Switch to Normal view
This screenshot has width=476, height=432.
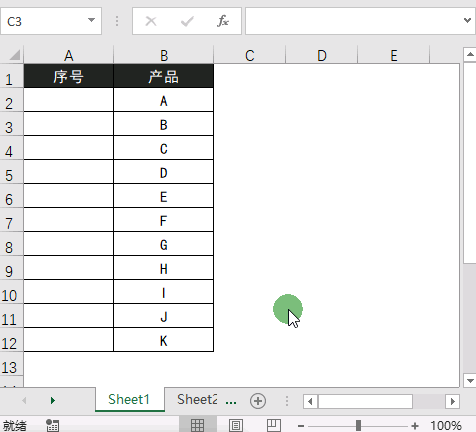pyautogui.click(x=197, y=425)
